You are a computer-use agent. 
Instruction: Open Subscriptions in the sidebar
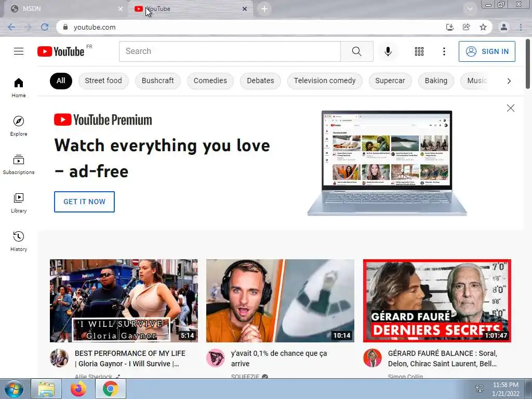[x=19, y=164]
